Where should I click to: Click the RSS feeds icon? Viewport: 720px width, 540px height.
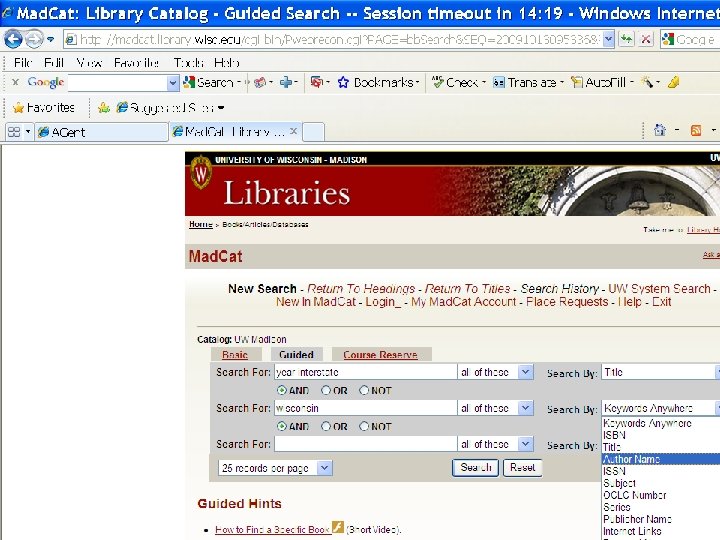pos(696,131)
